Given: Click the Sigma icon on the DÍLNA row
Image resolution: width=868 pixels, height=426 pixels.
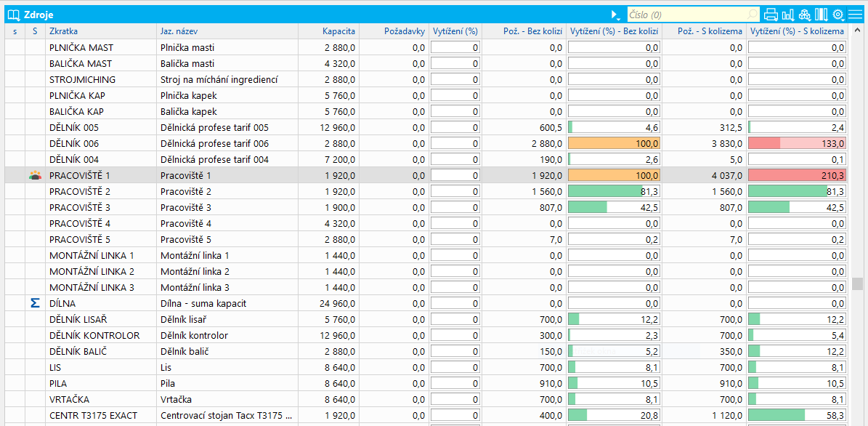Looking at the screenshot, I should point(35,303).
